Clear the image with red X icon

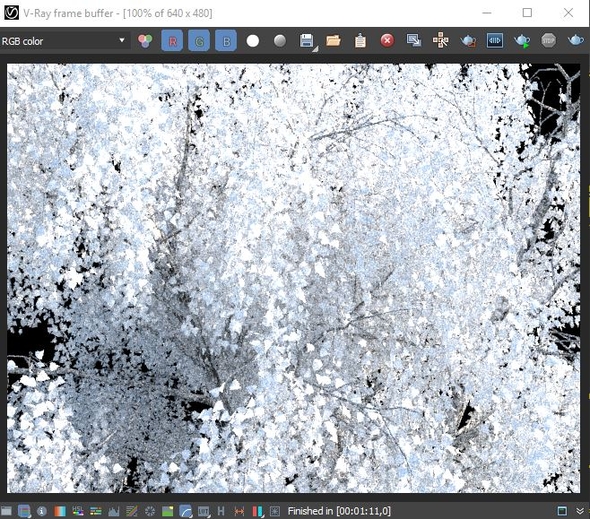click(387, 40)
